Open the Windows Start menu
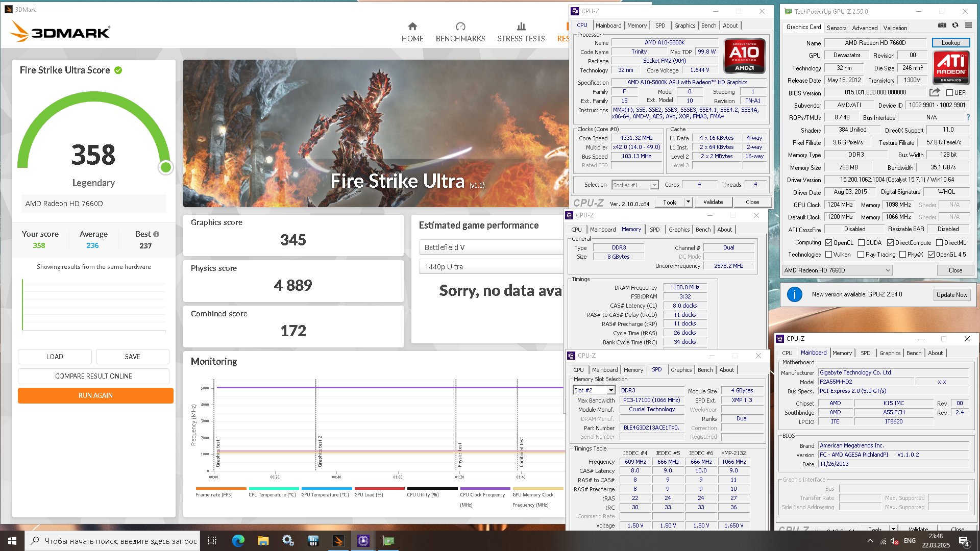This screenshot has width=980, height=551. tap(12, 541)
